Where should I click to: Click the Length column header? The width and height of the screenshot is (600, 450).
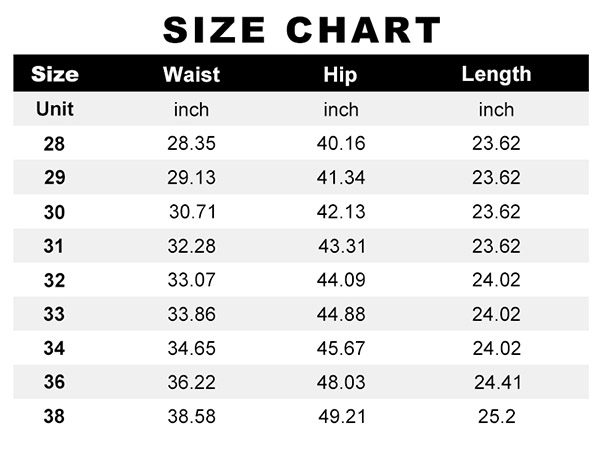pyautogui.click(x=496, y=74)
